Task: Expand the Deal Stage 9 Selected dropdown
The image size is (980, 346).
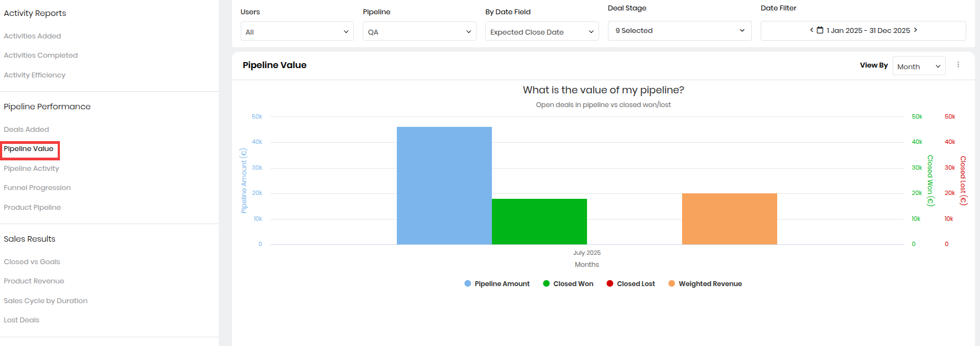Action: pos(680,31)
